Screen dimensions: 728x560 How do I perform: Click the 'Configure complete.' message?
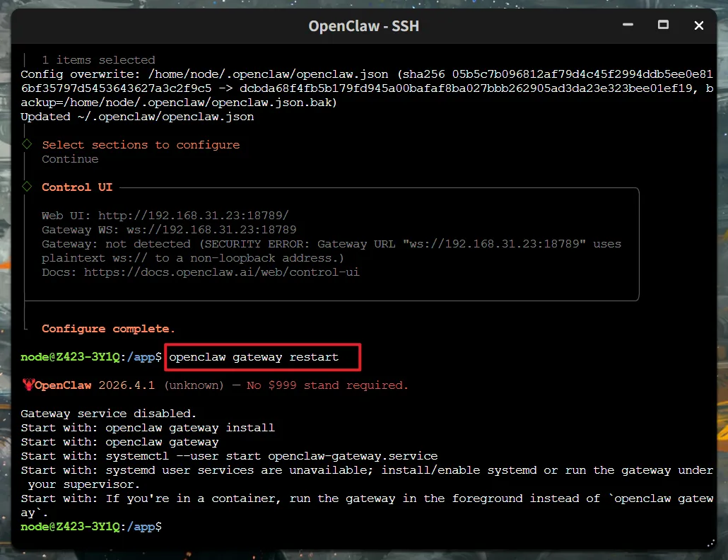[108, 329]
